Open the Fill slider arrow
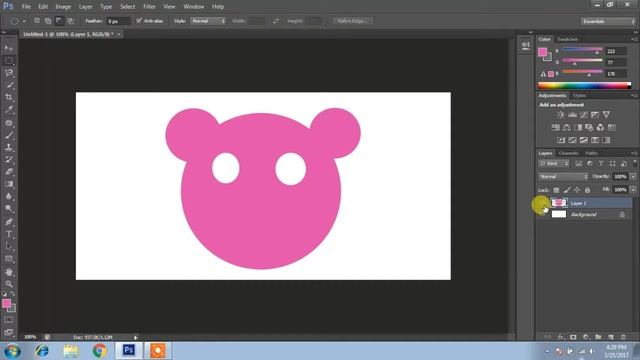 tap(633, 190)
